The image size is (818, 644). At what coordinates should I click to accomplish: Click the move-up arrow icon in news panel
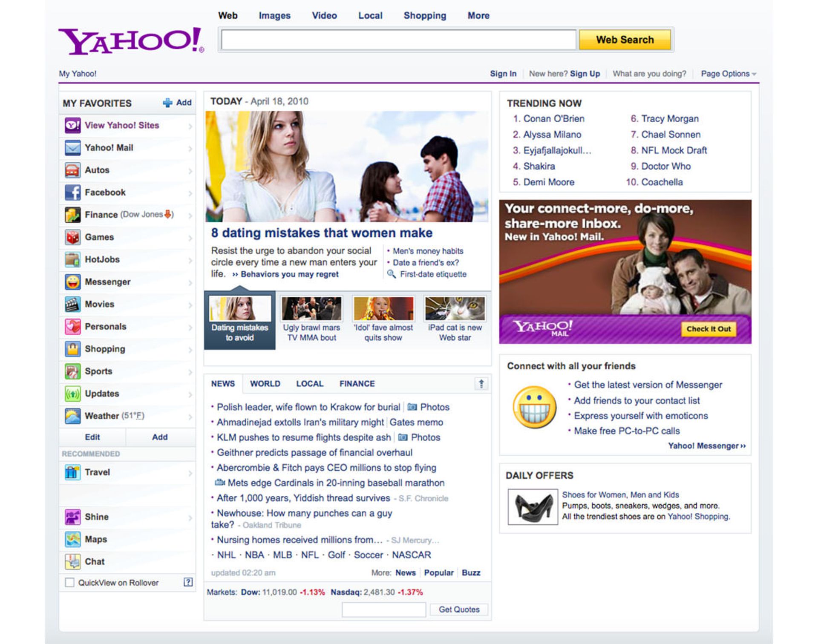point(481,384)
